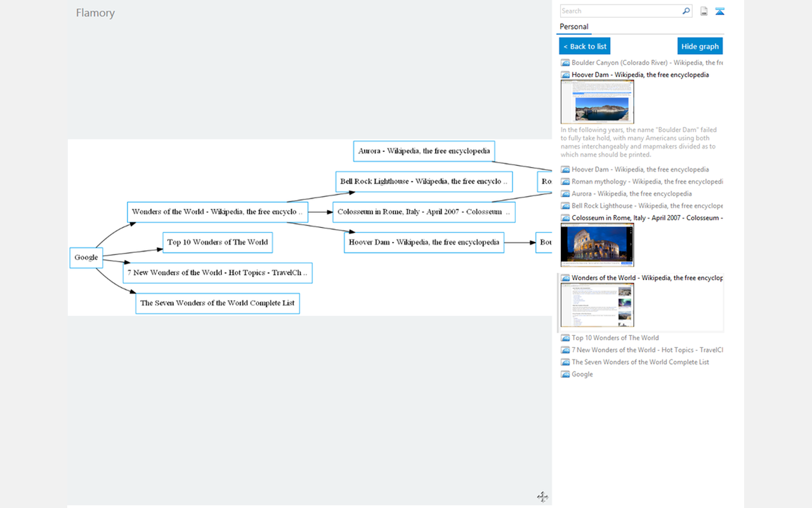This screenshot has height=508, width=812.
Task: Select the Hoover Dam graph node
Action: tap(424, 242)
